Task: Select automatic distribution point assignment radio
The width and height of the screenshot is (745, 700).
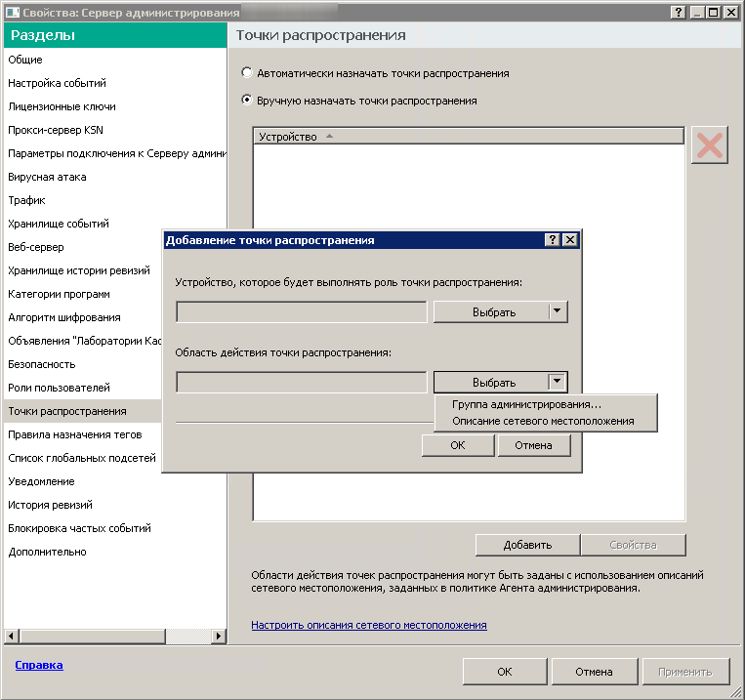Action: 247,73
